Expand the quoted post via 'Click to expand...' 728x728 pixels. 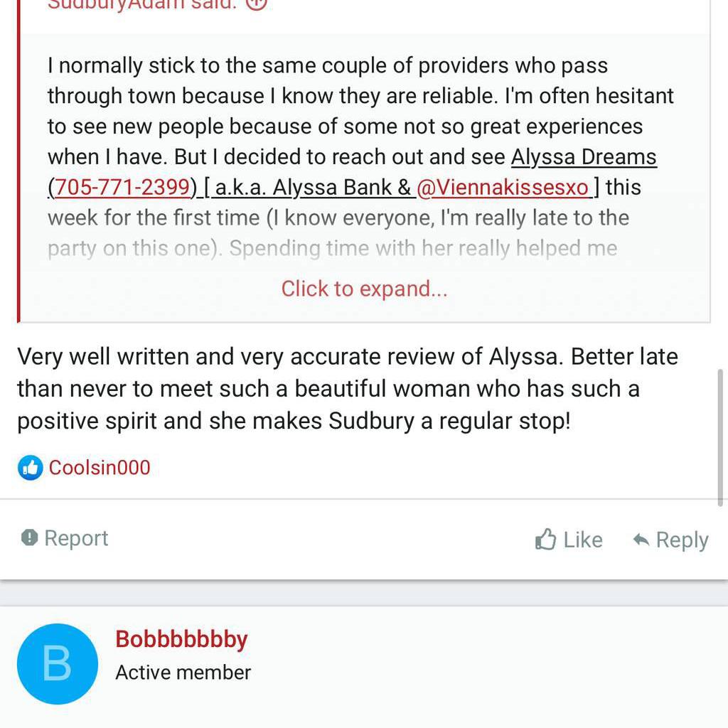tap(364, 289)
